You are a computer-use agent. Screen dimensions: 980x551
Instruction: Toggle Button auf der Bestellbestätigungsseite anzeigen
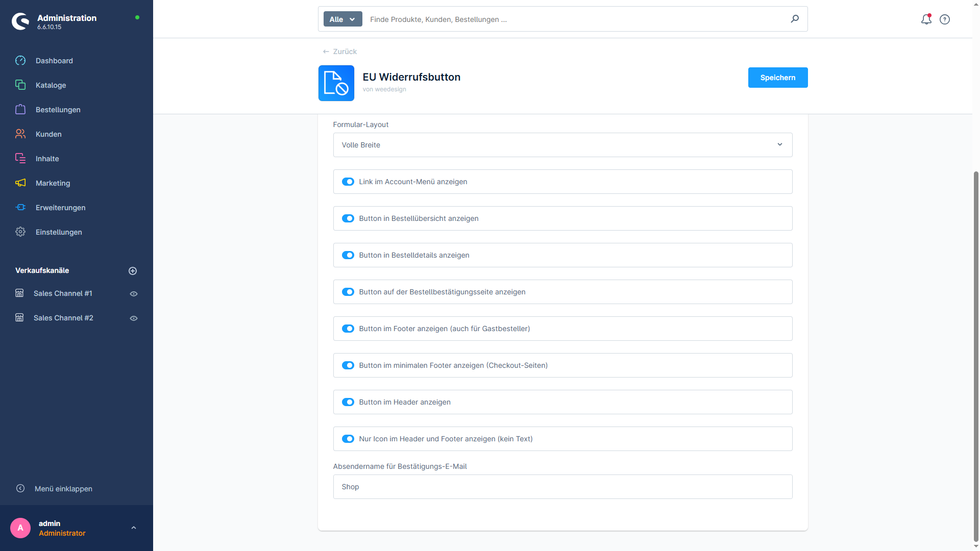(x=348, y=292)
